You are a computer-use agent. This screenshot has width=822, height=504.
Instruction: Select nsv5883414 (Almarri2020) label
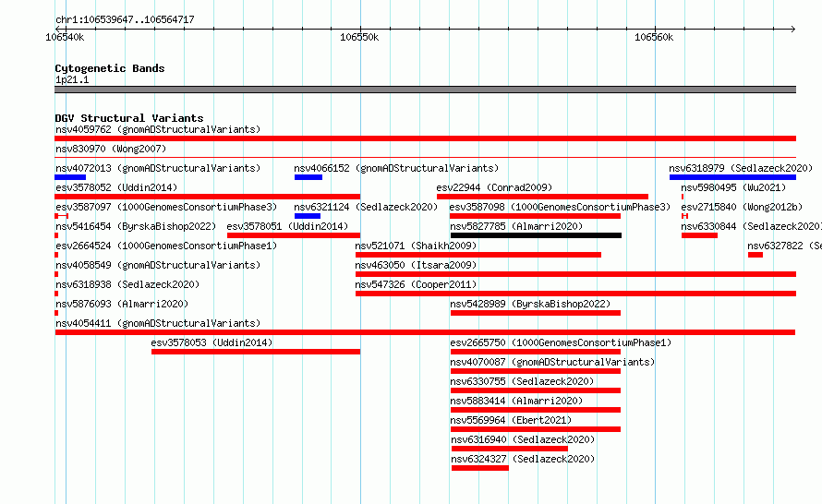click(x=516, y=401)
